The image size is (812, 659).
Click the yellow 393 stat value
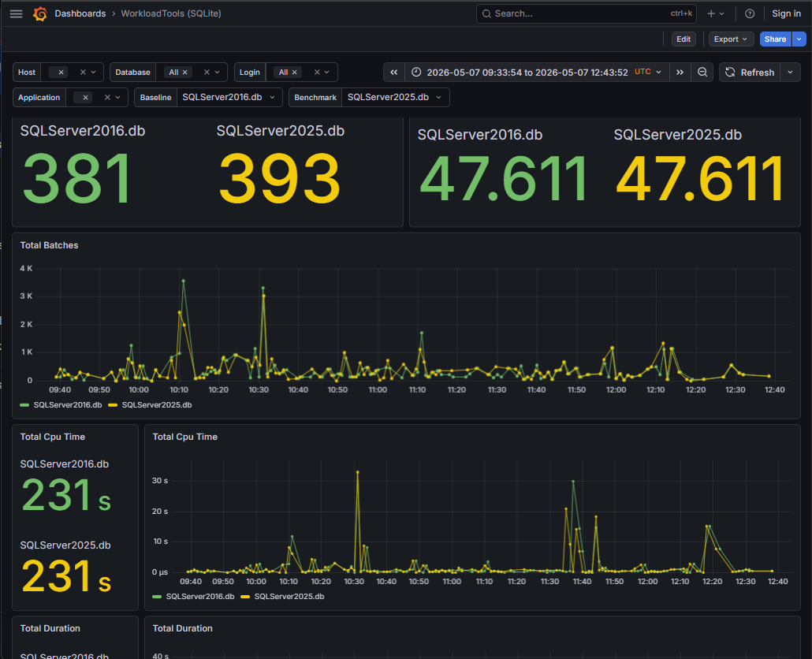(279, 179)
